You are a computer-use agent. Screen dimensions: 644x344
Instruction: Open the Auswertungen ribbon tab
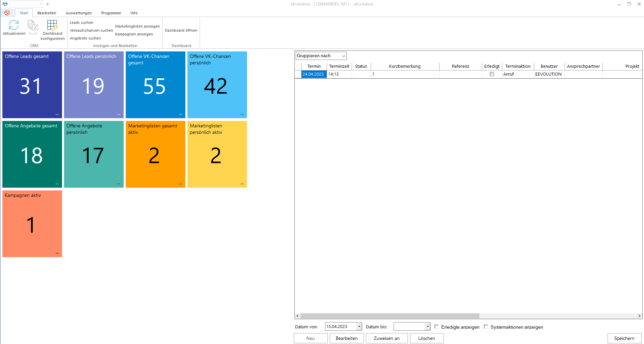pyautogui.click(x=79, y=13)
